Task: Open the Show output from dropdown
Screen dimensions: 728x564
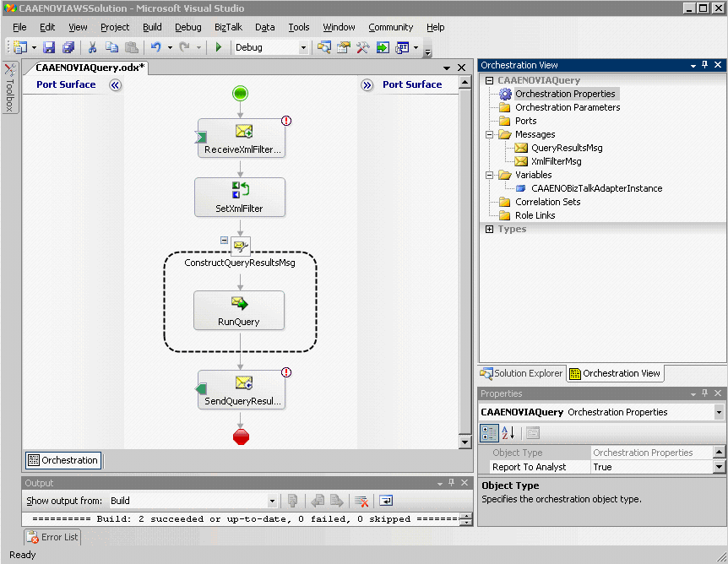Action: (x=273, y=501)
